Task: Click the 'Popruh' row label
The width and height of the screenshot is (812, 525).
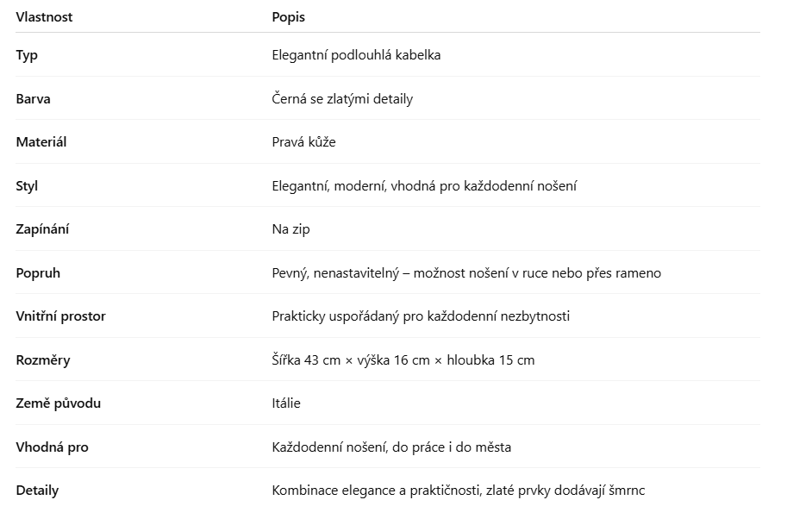Action: click(38, 273)
